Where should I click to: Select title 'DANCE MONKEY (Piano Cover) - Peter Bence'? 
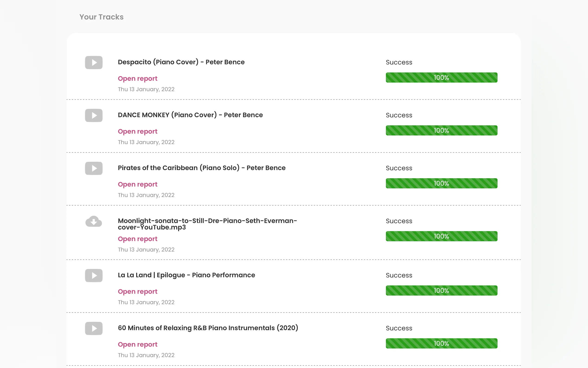click(190, 115)
